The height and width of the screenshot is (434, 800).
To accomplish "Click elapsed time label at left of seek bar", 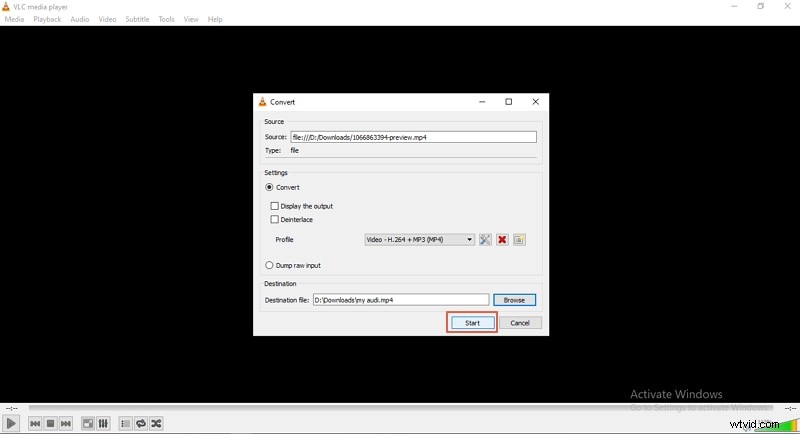I will (x=12, y=408).
